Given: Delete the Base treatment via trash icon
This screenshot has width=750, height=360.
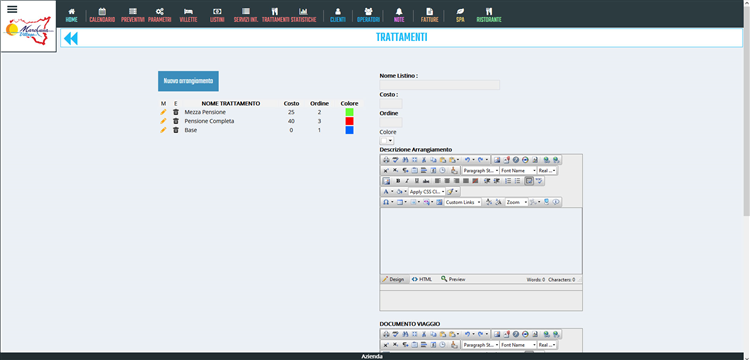Looking at the screenshot, I should [x=176, y=130].
